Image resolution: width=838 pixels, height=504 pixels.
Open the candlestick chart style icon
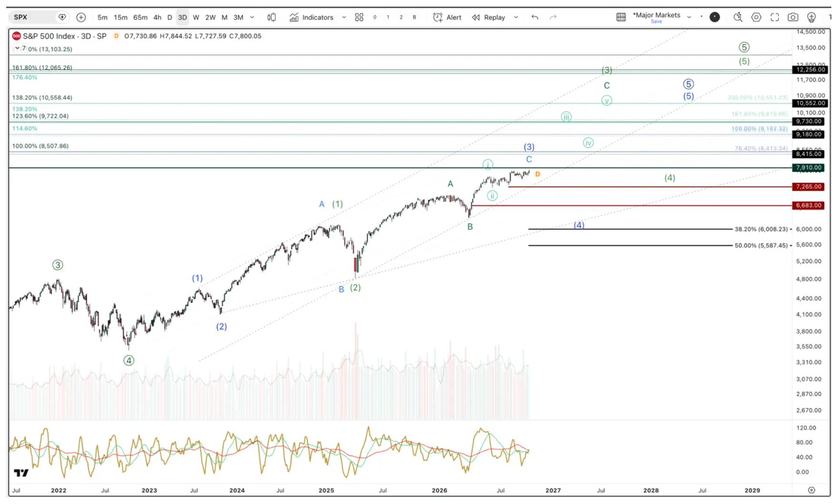[272, 17]
